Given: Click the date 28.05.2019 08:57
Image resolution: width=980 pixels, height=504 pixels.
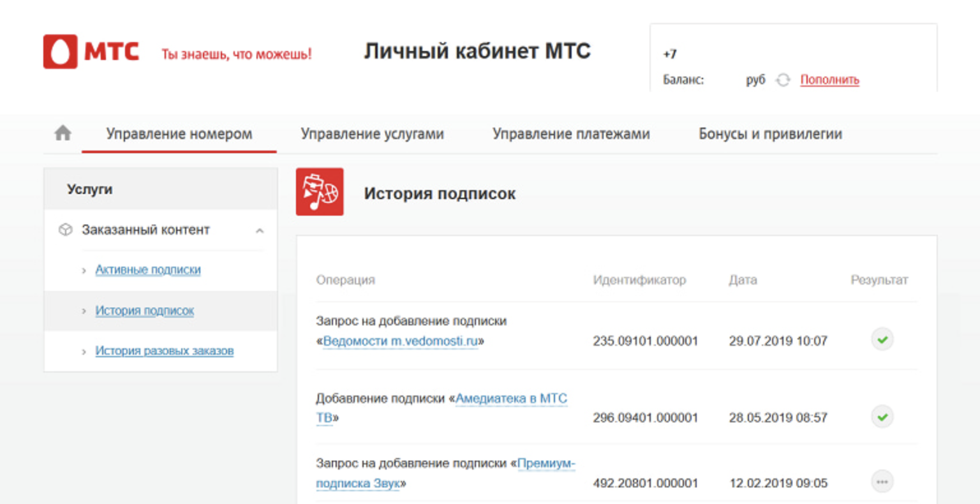Looking at the screenshot, I should tap(778, 418).
